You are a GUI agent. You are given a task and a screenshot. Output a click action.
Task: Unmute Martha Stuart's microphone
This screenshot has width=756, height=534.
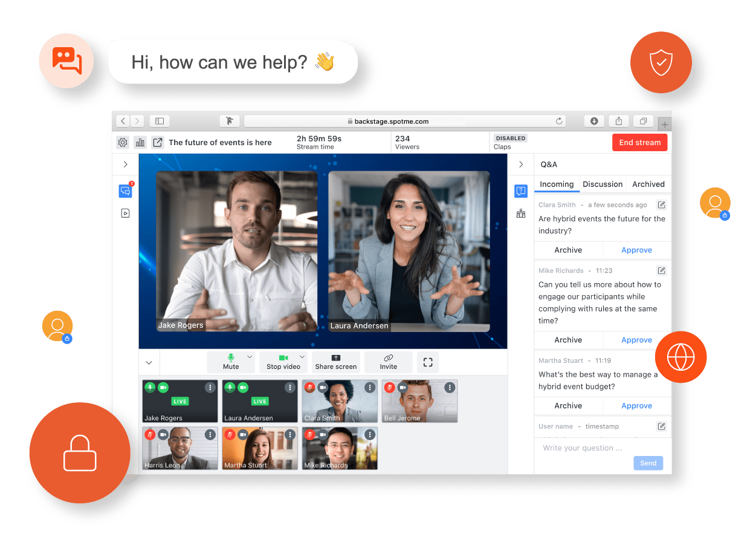[230, 434]
